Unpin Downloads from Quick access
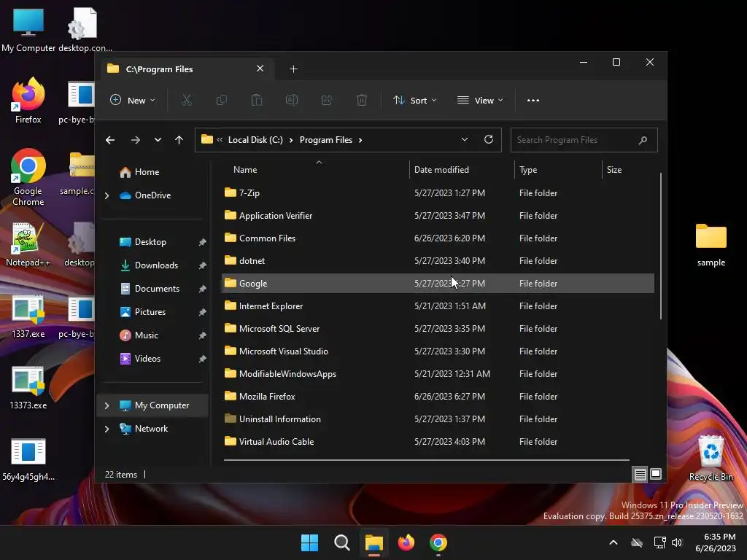 (x=202, y=265)
